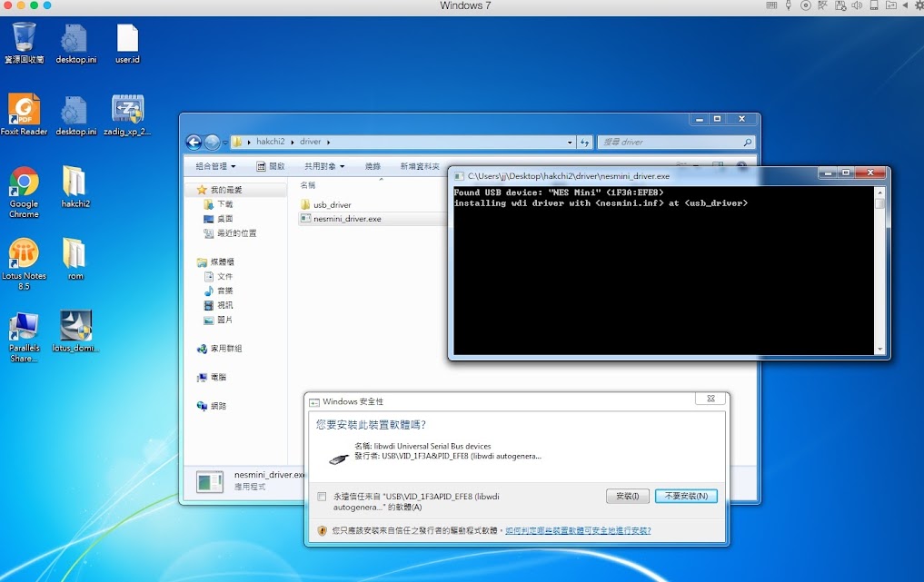Click the nesmini_driver.exe thumbnail in the details pane
924x582 pixels.
pyautogui.click(x=210, y=482)
